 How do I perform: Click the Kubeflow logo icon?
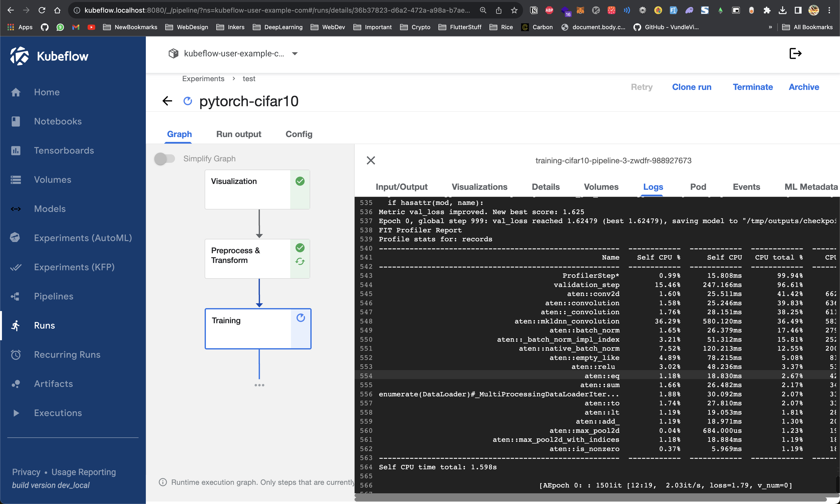pyautogui.click(x=19, y=56)
